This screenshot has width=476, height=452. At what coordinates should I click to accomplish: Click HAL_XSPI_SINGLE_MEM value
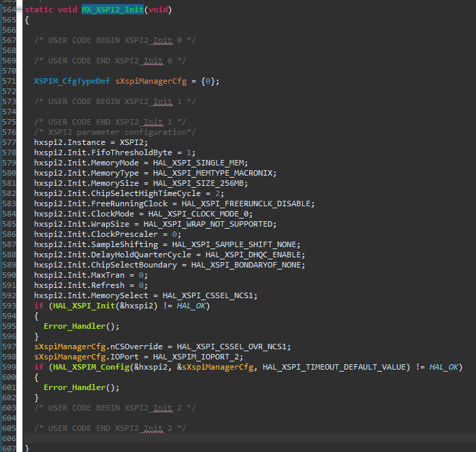[200, 163]
